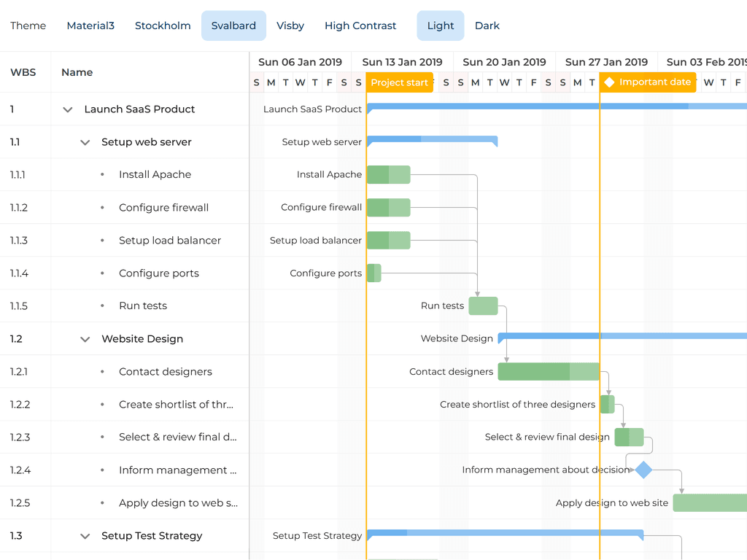
Task: Collapse the Website Design group
Action: tap(85, 339)
